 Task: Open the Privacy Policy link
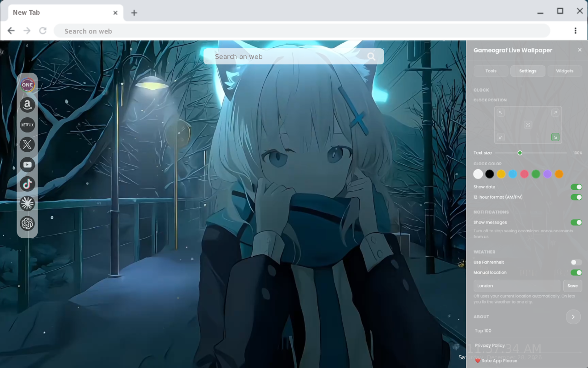point(490,345)
